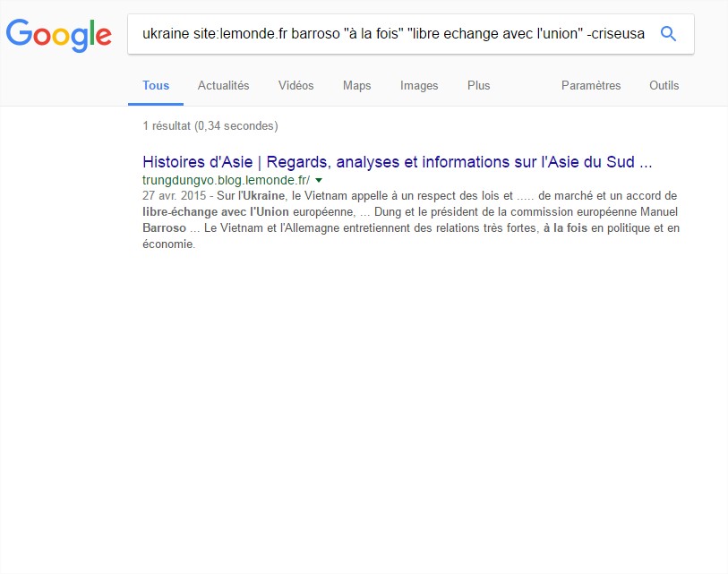Viewport: 728px width, 574px height.
Task: Click the '27 avr. 2015' snippet date
Action: pyautogui.click(x=174, y=195)
